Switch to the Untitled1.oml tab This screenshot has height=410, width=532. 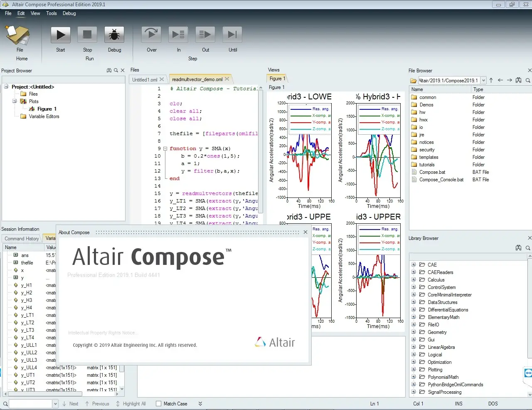(x=145, y=79)
